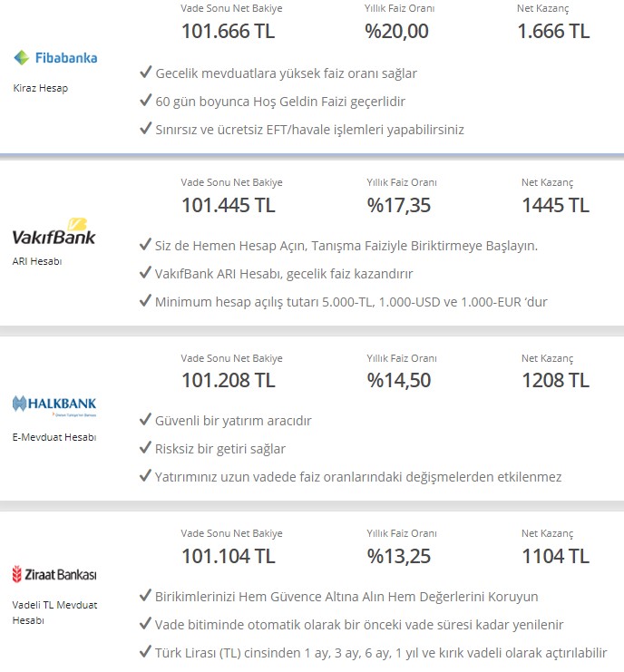Open the Kiraz Hesap product link
Screen dimensions: 624x672
tap(41, 88)
